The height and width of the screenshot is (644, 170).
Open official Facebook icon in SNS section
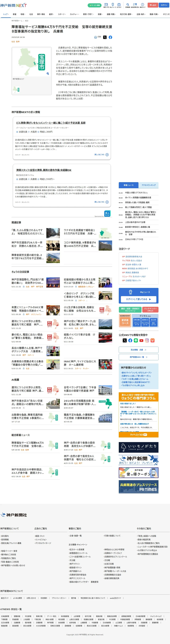[x=130, y=340]
